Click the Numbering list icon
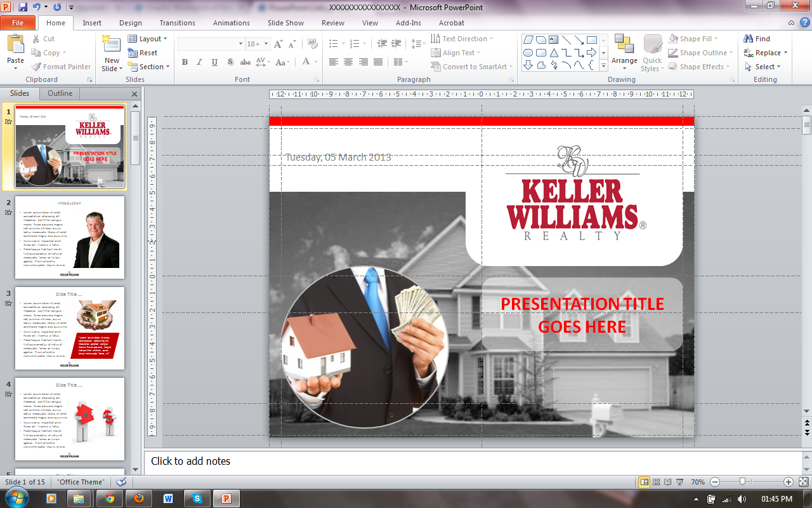 point(355,44)
